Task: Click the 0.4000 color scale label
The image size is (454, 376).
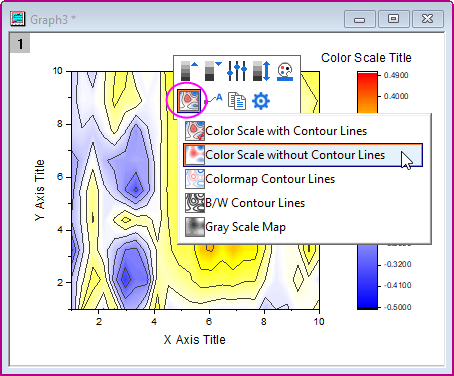Action: tap(396, 96)
